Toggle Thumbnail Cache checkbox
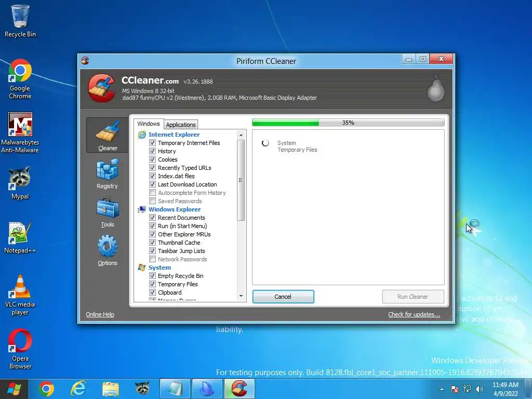Screen dimensions: 532x399 pos(152,243)
